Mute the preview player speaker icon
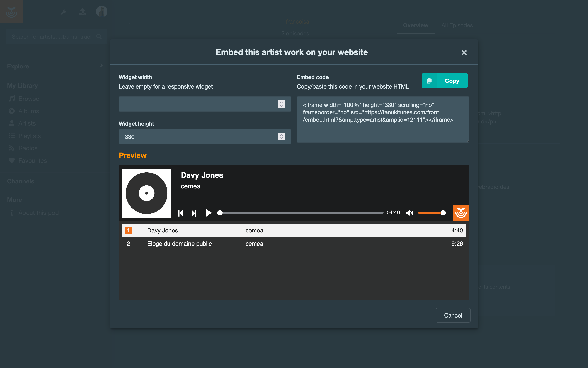Screen dimensions: 588x368 [x=409, y=213]
